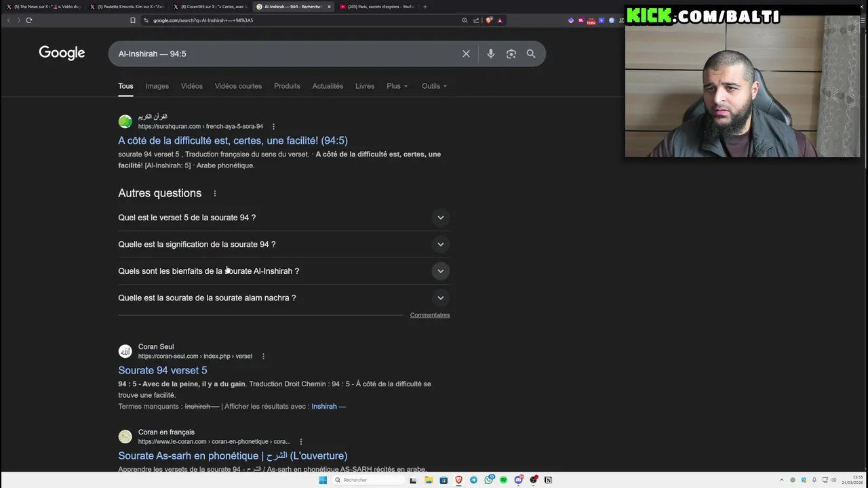868x488 pixels.
Task: Open more options beside Autres questions
Action: point(215,193)
